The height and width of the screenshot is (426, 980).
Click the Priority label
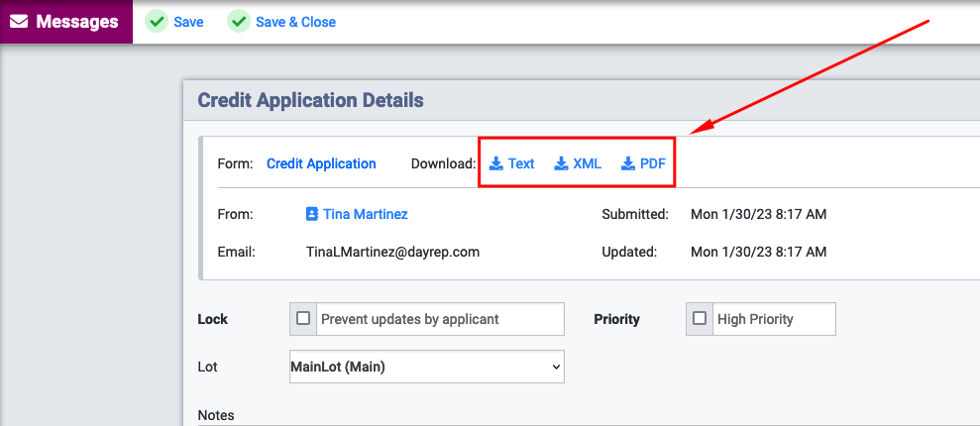coord(617,319)
